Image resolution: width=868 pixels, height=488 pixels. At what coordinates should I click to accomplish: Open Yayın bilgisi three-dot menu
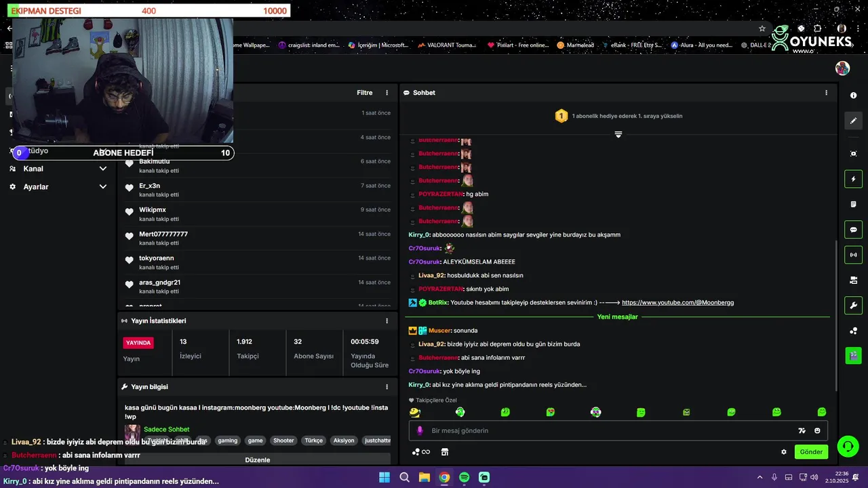[x=387, y=387]
